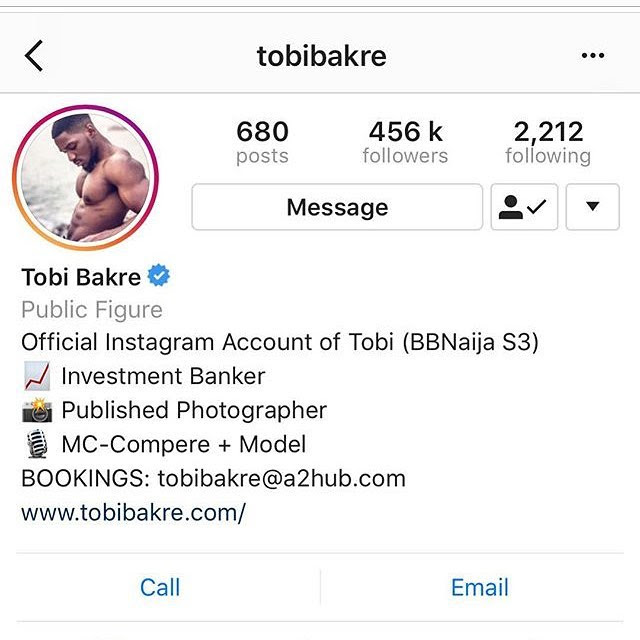Screen dimensions: 640x640
Task: Visit www.tobibakre.com link
Action: click(x=133, y=512)
